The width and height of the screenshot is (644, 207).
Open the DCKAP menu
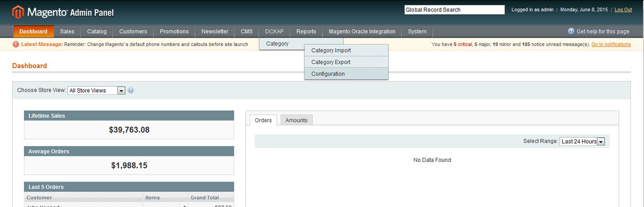(274, 32)
